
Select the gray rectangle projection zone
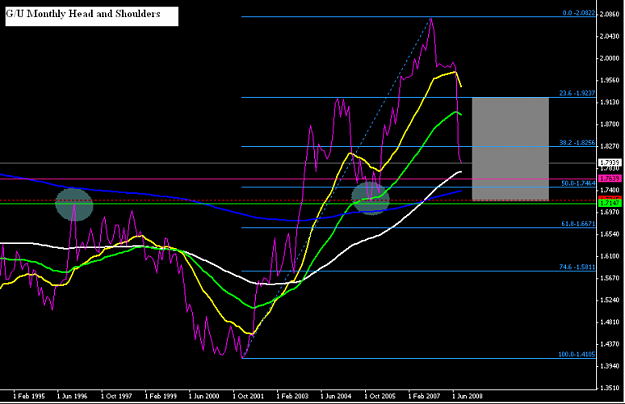click(x=511, y=149)
